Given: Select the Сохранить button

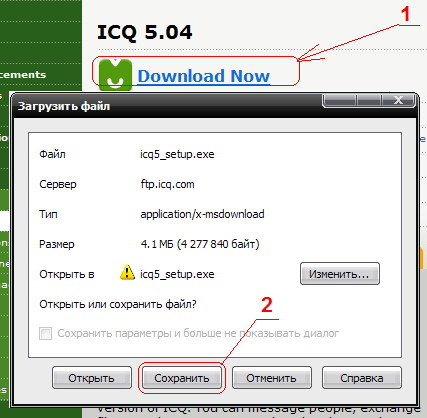Looking at the screenshot, I should pyautogui.click(x=182, y=378).
